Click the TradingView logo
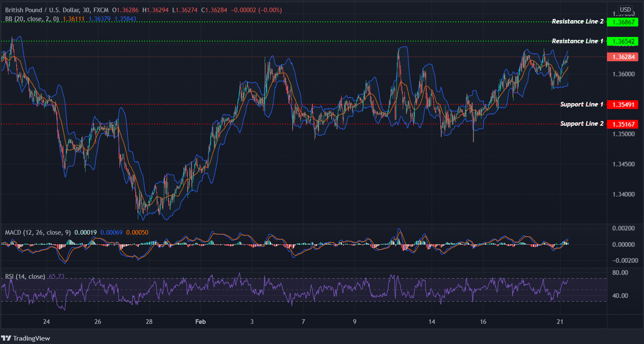The width and height of the screenshot is (644, 344). (x=26, y=338)
